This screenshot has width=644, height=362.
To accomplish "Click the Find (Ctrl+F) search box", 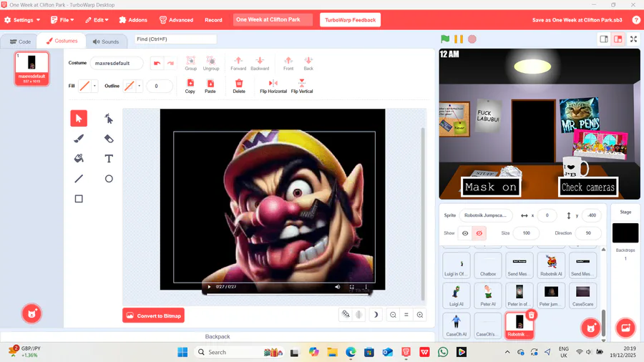I will (175, 39).
